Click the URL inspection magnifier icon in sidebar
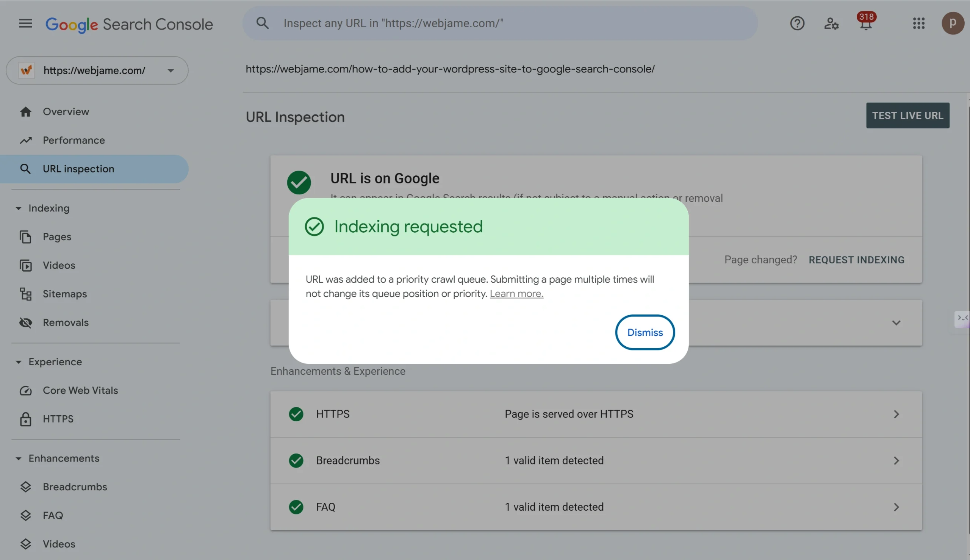 [x=25, y=169]
